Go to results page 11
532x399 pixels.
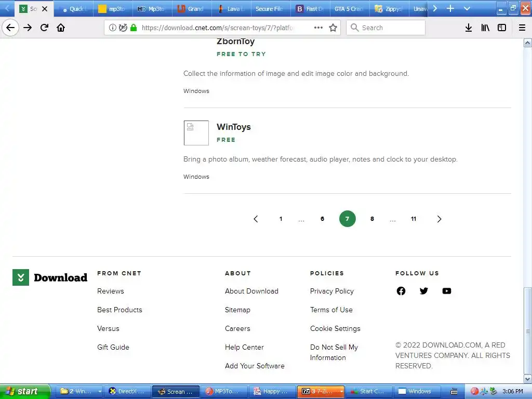(414, 219)
